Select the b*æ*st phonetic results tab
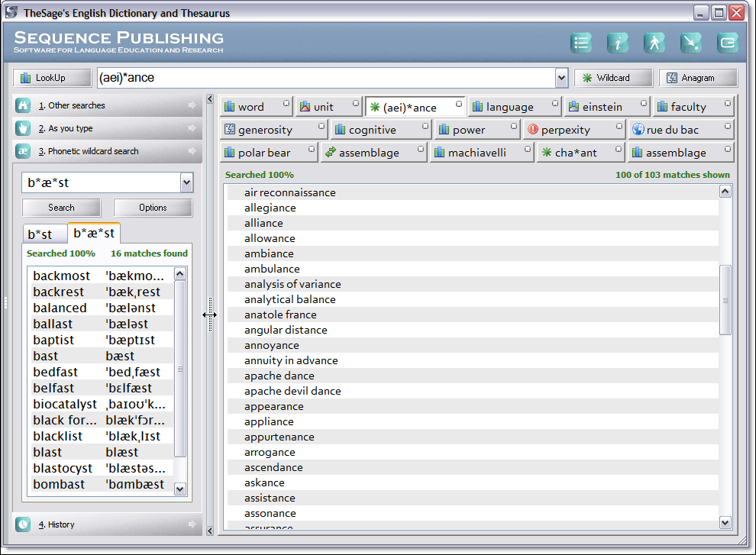 pyautogui.click(x=94, y=234)
